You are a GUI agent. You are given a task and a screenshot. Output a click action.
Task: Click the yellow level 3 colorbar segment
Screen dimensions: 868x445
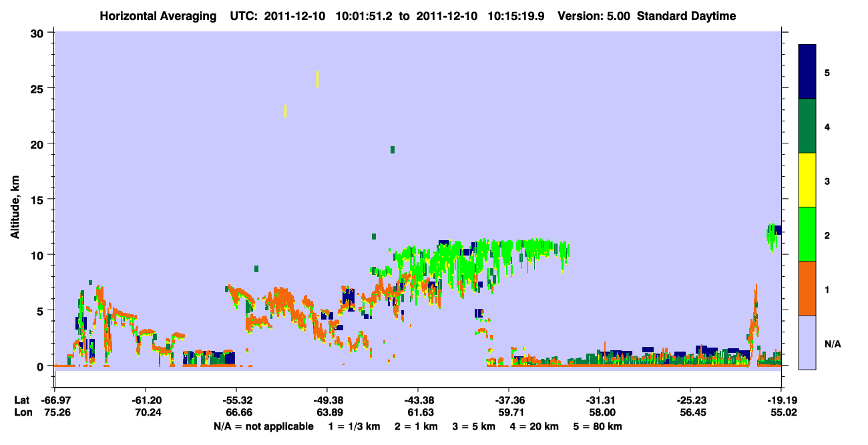(807, 180)
